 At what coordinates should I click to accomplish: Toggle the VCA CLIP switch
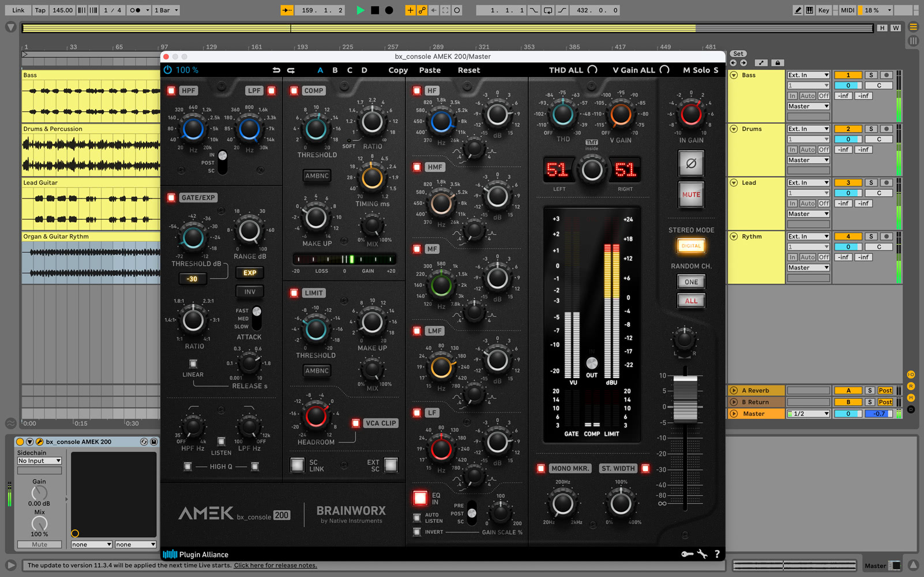pyautogui.click(x=356, y=423)
